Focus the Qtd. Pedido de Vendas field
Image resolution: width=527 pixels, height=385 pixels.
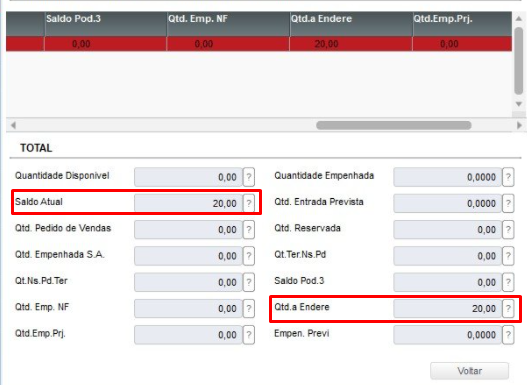pos(188,230)
